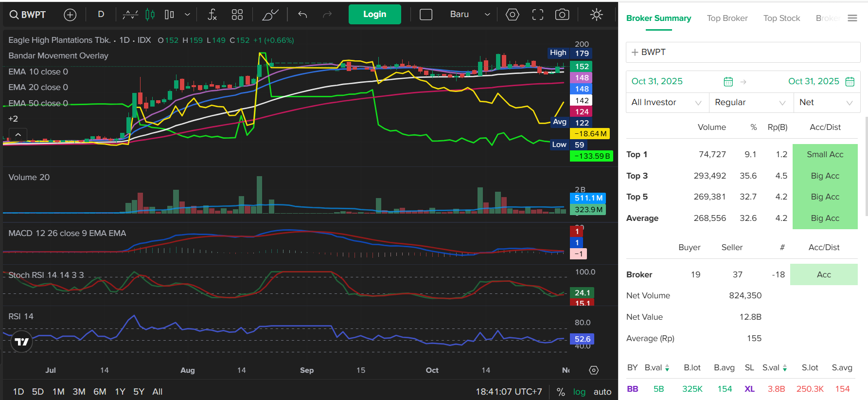Toggle the light/dark theme sun icon
868x400 pixels.
[596, 15]
